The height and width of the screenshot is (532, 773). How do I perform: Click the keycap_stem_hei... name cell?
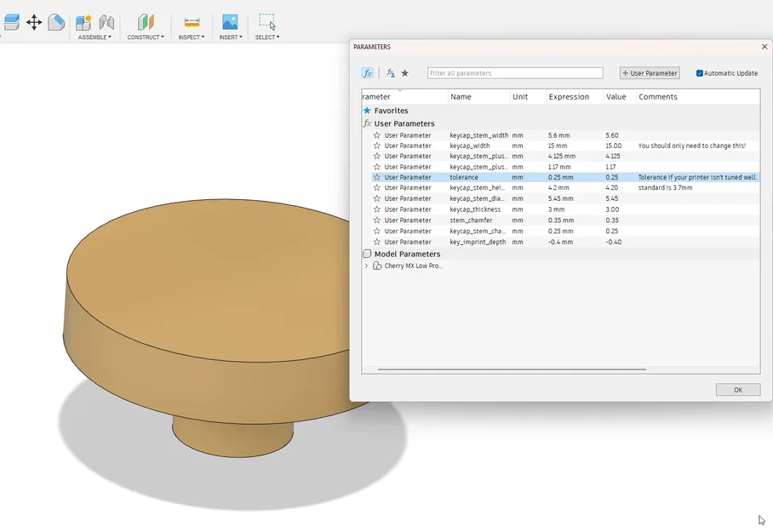point(478,188)
